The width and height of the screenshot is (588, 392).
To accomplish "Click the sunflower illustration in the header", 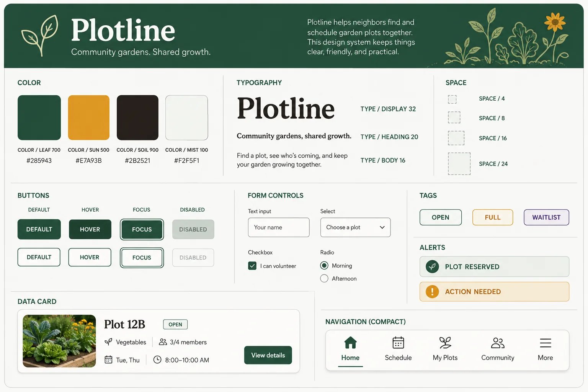I will [555, 22].
